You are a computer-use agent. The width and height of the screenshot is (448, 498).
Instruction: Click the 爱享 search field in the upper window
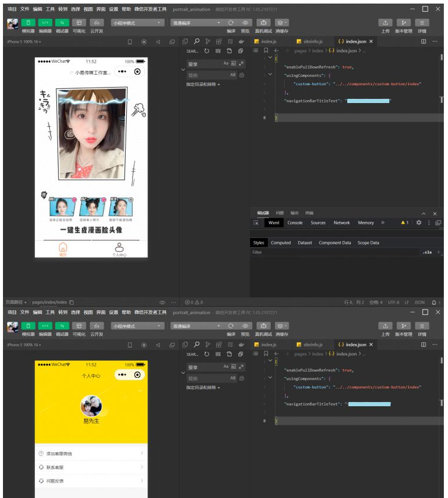(x=204, y=64)
